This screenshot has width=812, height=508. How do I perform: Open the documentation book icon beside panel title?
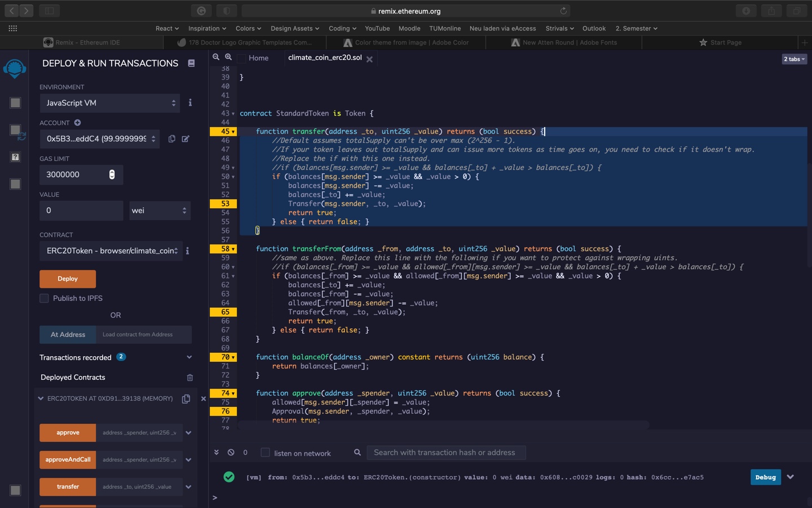(191, 63)
